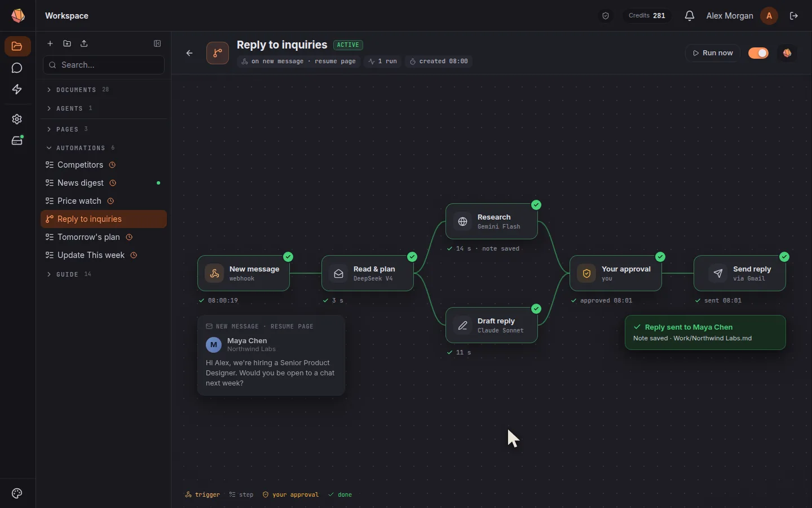Screen dimensions: 812x508
Task: Open the files section in the left rail
Action: [x=17, y=46]
